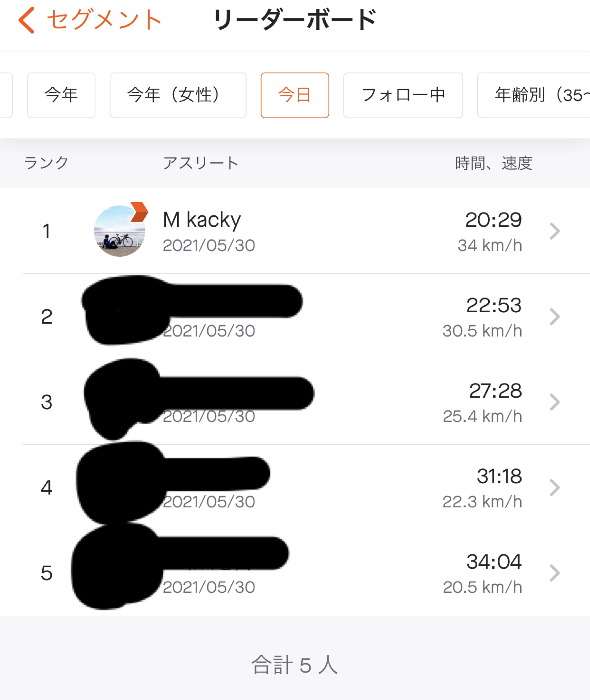The height and width of the screenshot is (700, 590).
Task: Tap the partly hidden leftmost filter chip
Action: pos(6,95)
